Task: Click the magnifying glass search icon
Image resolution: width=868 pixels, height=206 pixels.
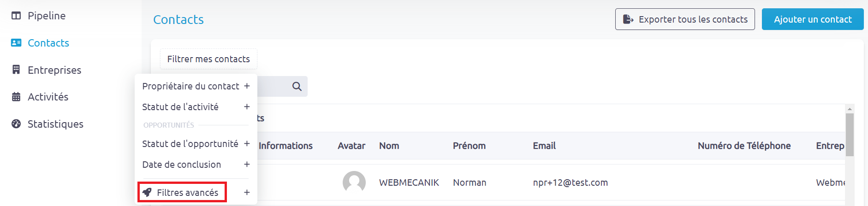Action: point(297,86)
